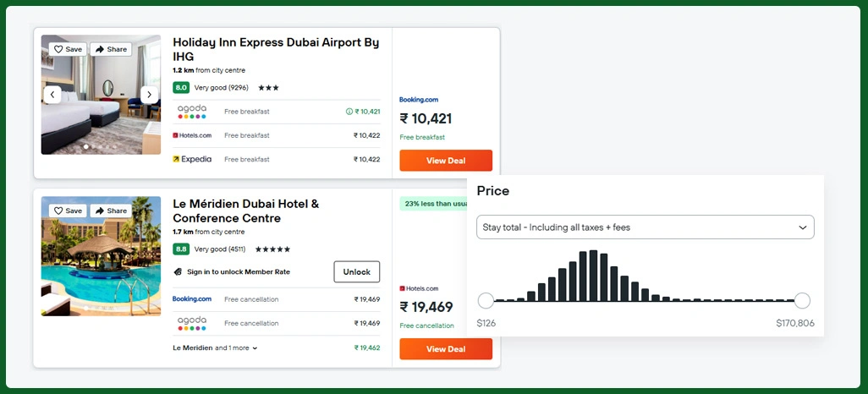This screenshot has width=868, height=394.
Task: View Deal for Le Méridien Dubai
Action: pos(446,349)
